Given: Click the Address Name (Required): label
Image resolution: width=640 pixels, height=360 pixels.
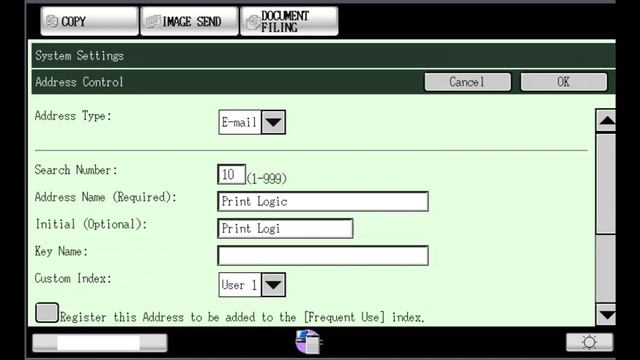Looking at the screenshot, I should pos(106,198).
